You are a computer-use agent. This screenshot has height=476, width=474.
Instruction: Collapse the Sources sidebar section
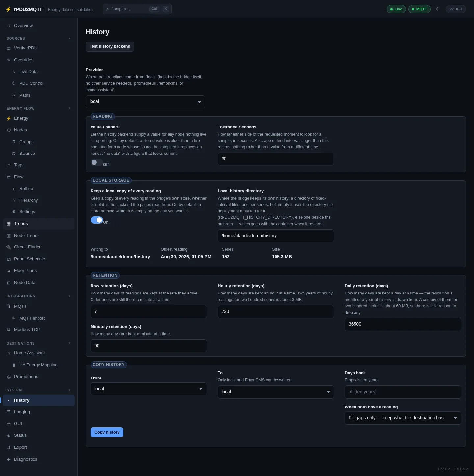tap(39, 38)
